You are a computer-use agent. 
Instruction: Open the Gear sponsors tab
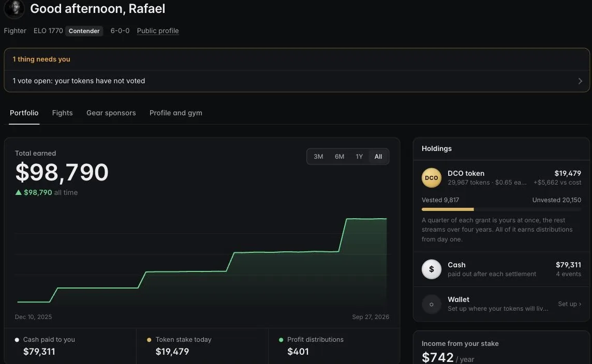coord(111,113)
